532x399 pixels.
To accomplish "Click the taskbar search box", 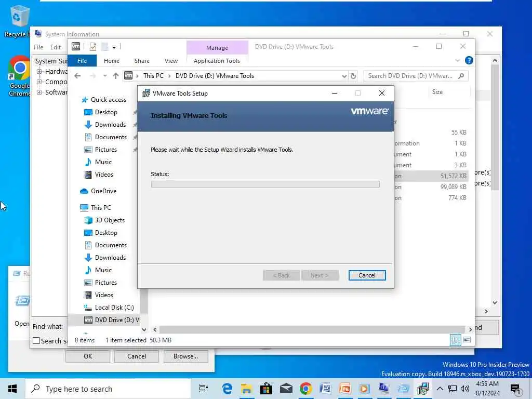I will click(x=108, y=389).
